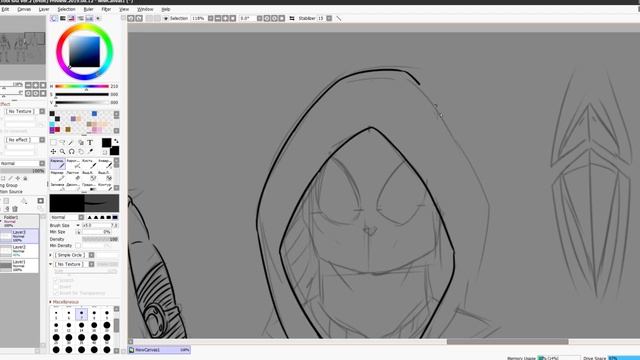Show the scratchpad panel icon
This screenshot has width=640, height=360.
pyautogui.click(x=98, y=18)
